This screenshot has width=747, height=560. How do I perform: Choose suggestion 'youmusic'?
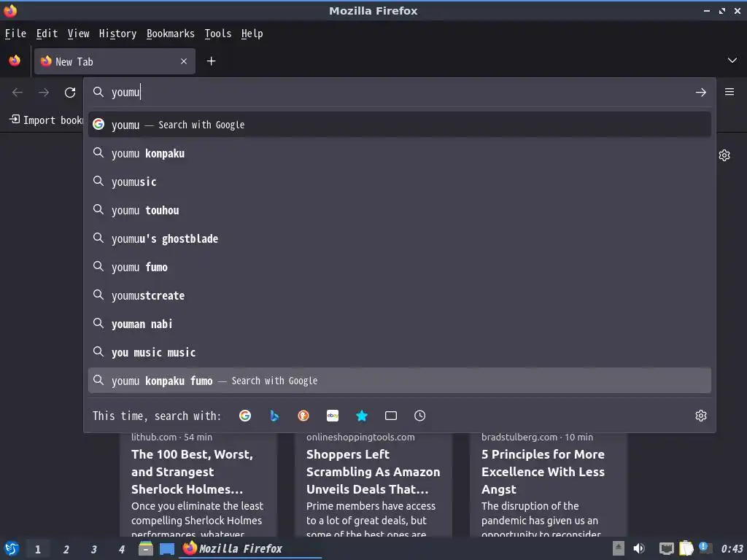[x=399, y=182]
